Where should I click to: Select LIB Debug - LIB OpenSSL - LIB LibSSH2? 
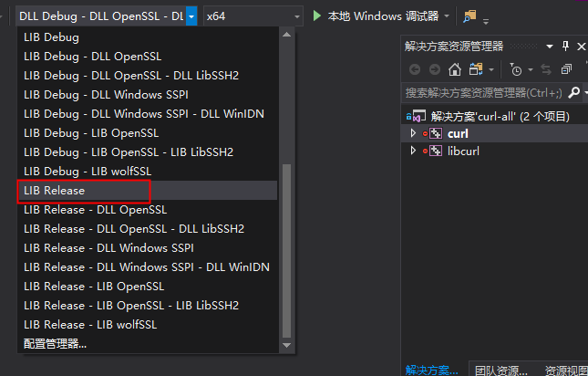point(148,152)
